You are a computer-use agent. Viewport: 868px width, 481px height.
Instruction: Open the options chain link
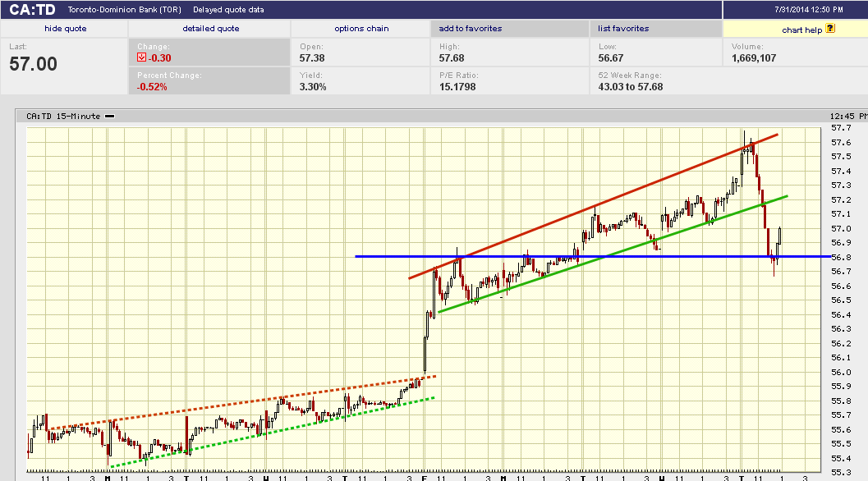click(x=361, y=28)
